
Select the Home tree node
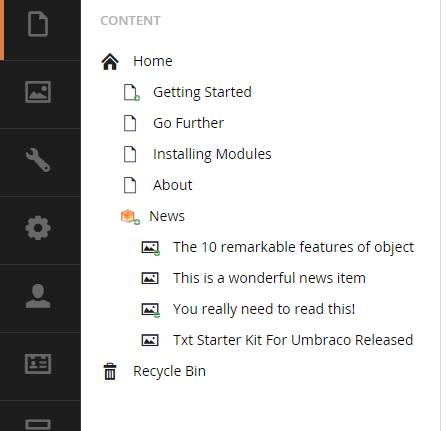(153, 61)
